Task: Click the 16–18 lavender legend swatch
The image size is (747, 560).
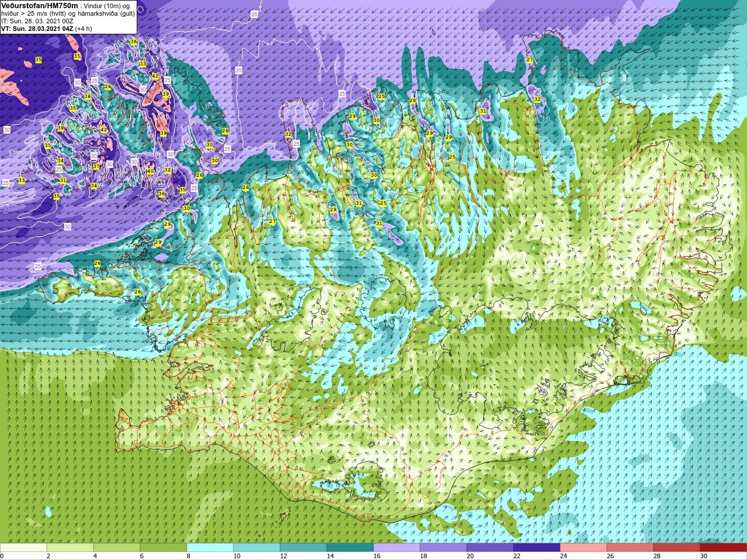Action: tap(397, 548)
